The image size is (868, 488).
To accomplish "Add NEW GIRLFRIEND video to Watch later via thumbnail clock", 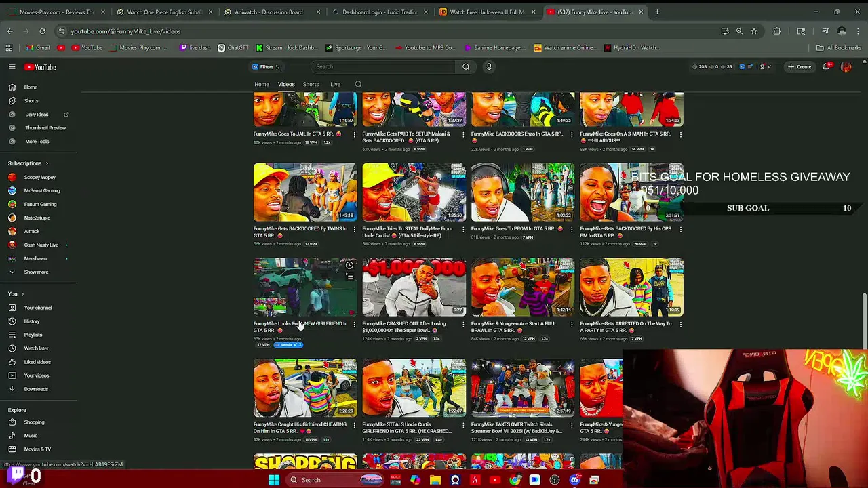I will 349,265.
